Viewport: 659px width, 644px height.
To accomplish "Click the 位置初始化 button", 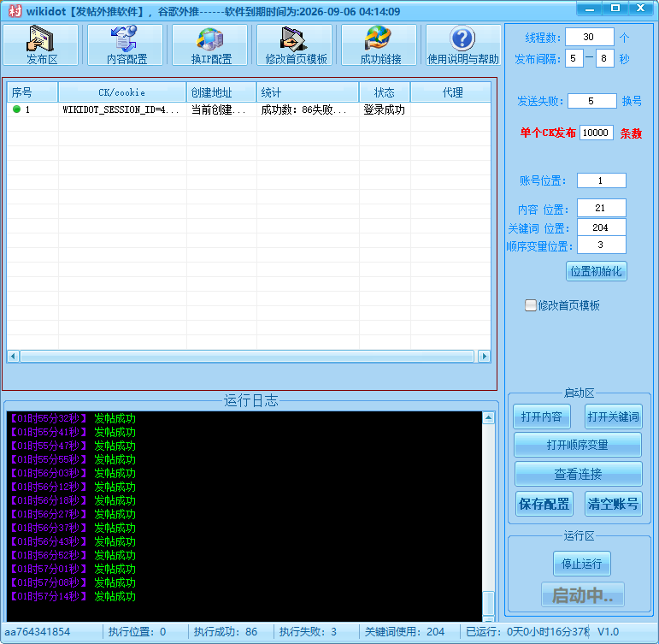I will [x=597, y=271].
